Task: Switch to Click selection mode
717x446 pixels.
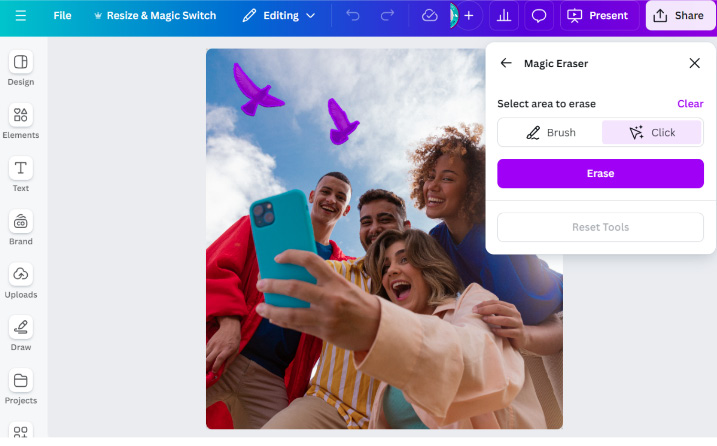Action: point(652,132)
